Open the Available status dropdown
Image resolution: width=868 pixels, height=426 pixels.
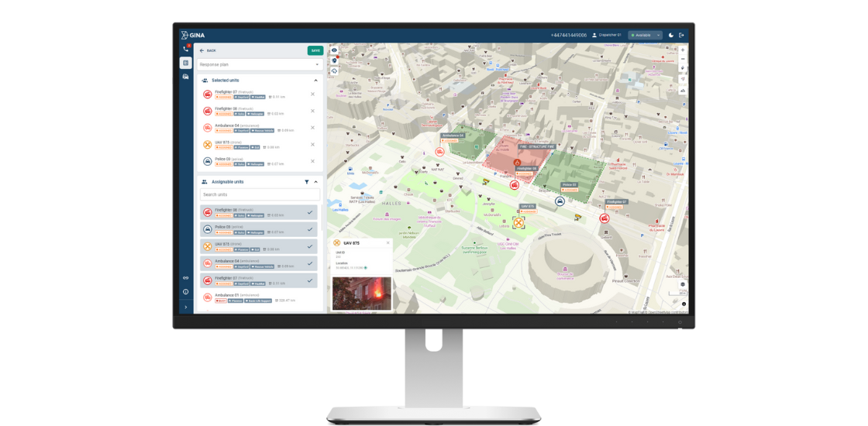click(645, 35)
